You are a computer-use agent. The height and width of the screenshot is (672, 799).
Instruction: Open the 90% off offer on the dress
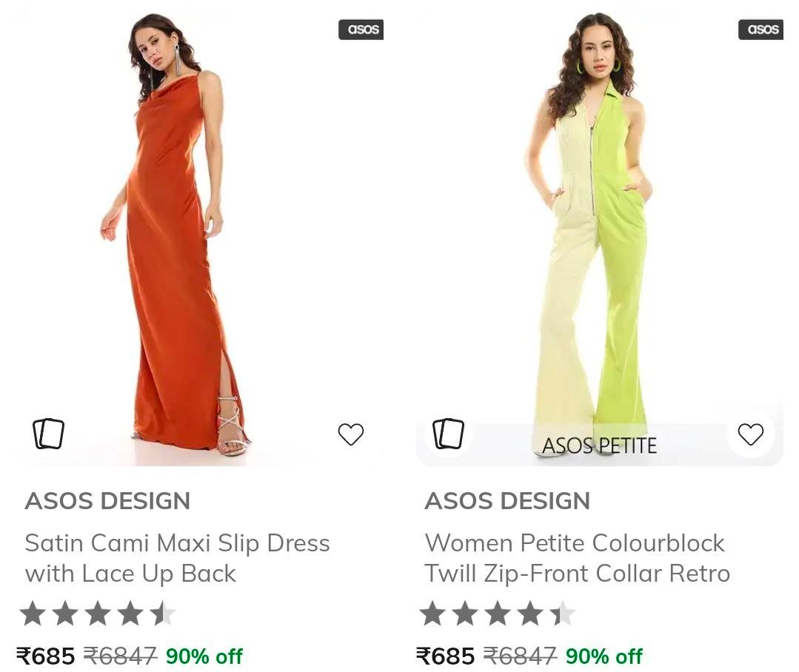[204, 654]
